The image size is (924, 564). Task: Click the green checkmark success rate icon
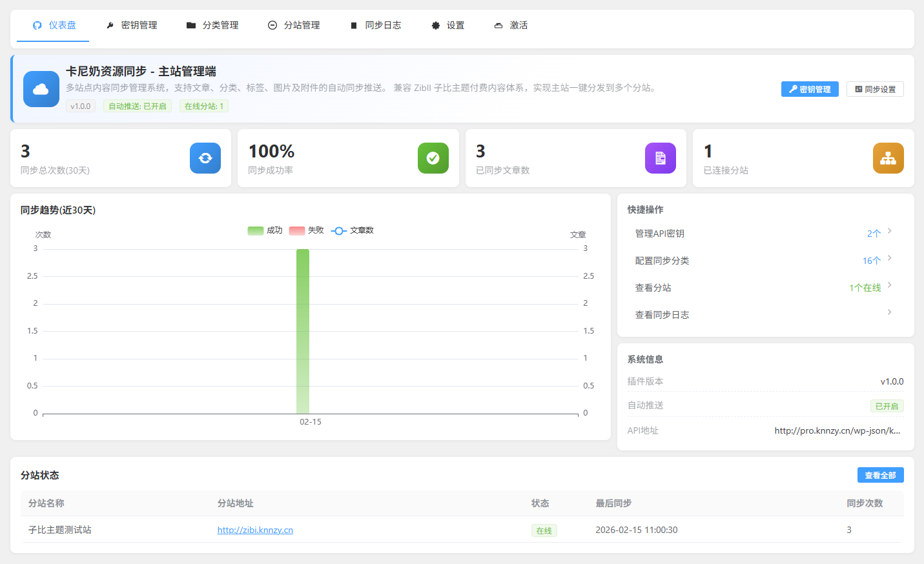(x=433, y=158)
